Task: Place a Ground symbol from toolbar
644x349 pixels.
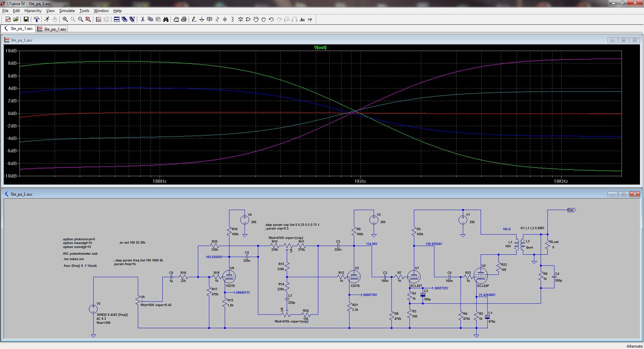Action: 202,19
